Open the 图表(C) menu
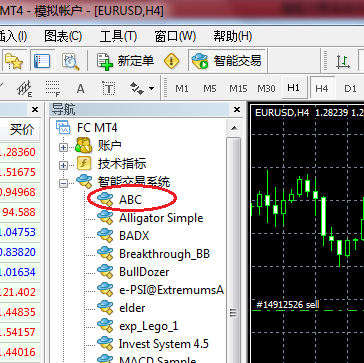 (x=63, y=36)
